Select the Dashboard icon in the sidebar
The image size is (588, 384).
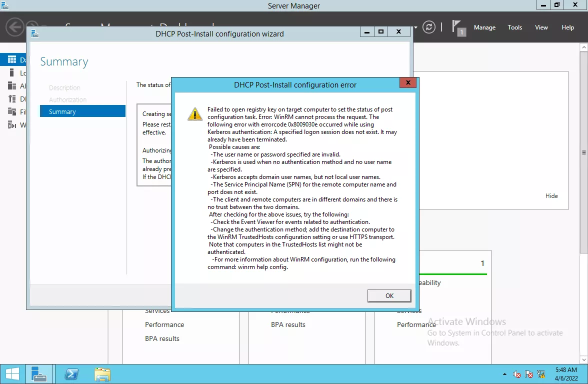tap(12, 59)
